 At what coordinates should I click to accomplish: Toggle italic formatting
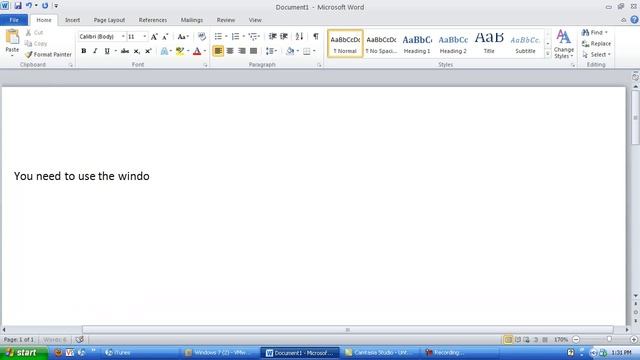pos(95,51)
